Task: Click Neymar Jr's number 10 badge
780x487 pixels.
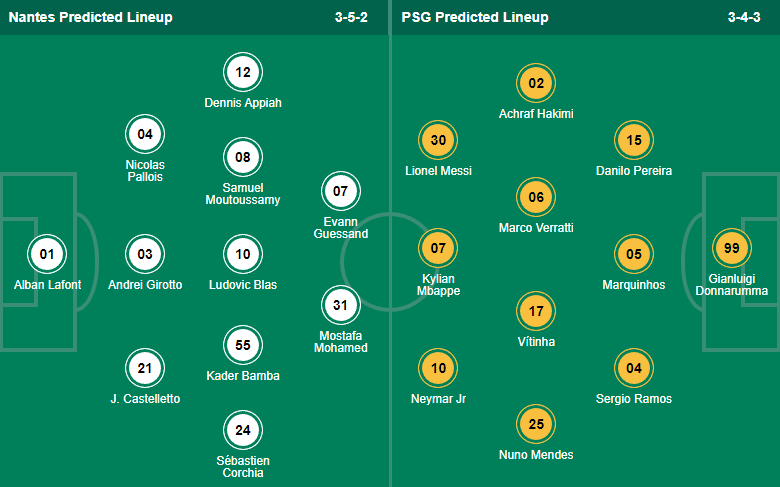Action: pos(438,368)
